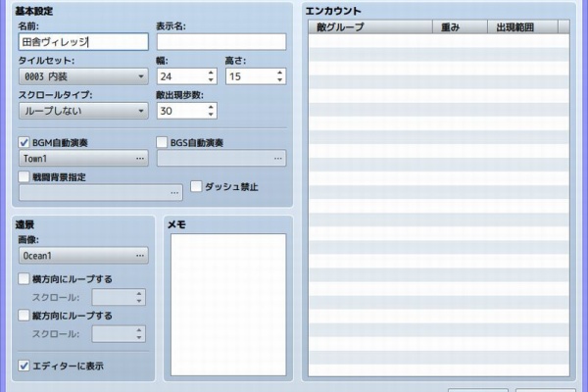Click the 重み column header

pos(461,27)
